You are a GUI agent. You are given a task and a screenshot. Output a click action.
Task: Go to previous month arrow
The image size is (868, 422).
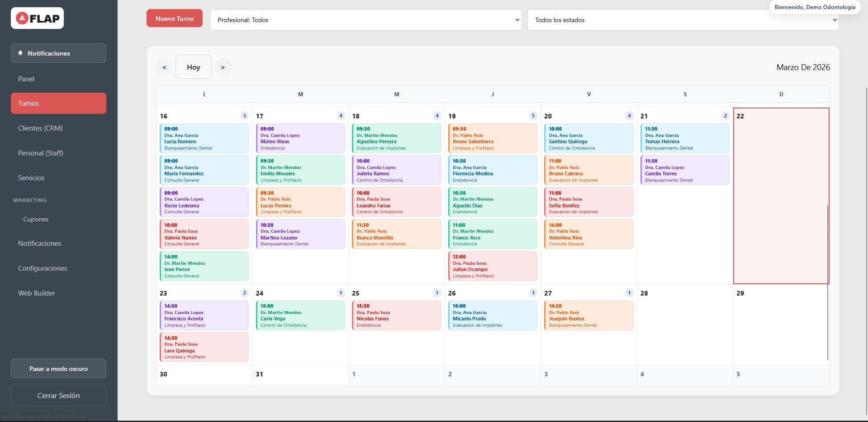point(164,67)
